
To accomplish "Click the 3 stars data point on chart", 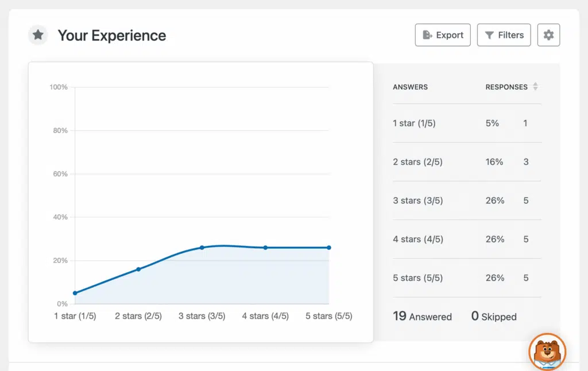I will pos(202,248).
